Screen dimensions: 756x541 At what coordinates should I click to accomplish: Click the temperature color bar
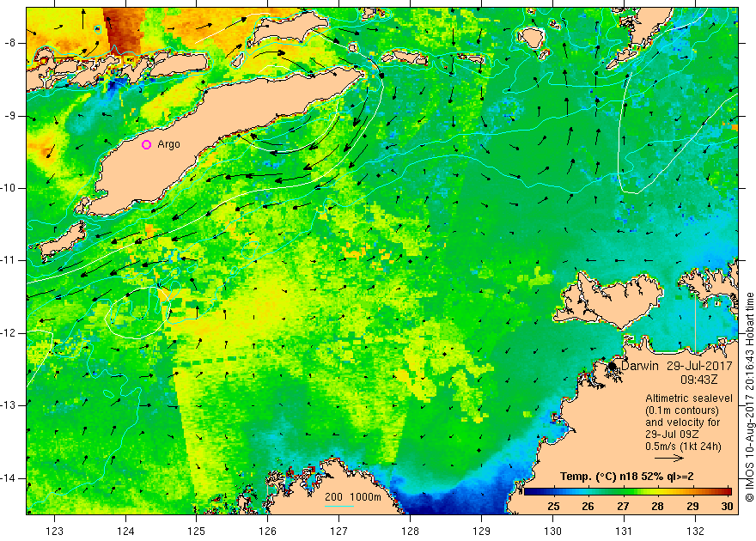pos(628,491)
